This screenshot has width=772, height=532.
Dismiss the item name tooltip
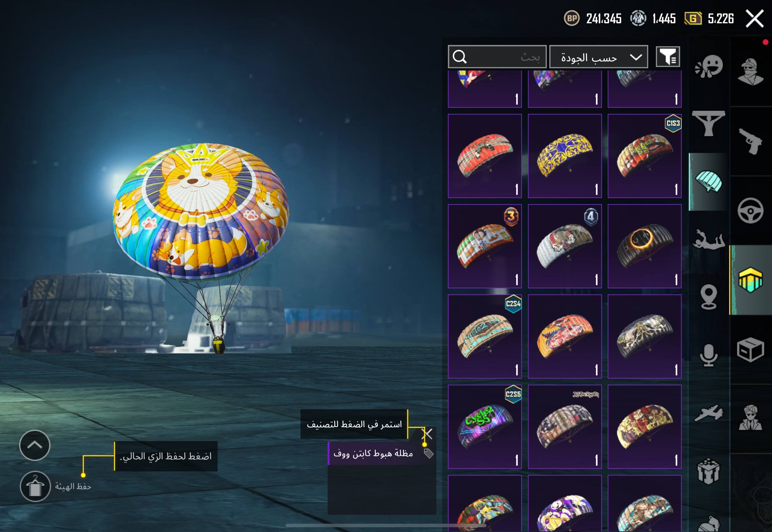click(x=427, y=434)
